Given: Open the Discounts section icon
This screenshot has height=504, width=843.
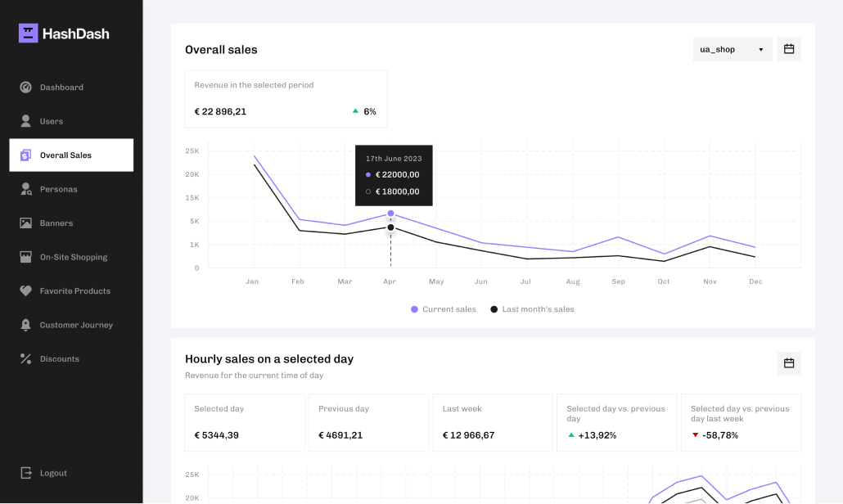Looking at the screenshot, I should pos(26,358).
